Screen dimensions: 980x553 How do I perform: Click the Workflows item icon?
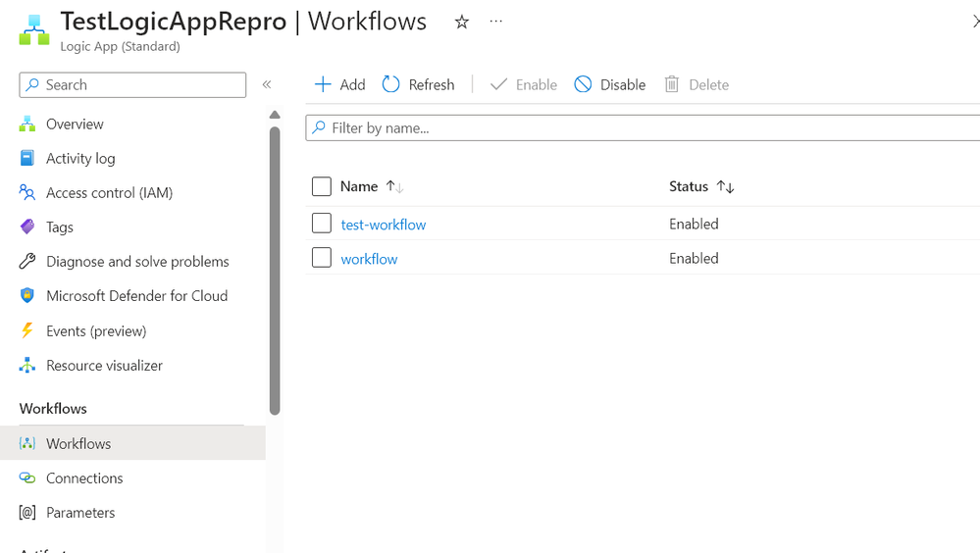[26, 443]
